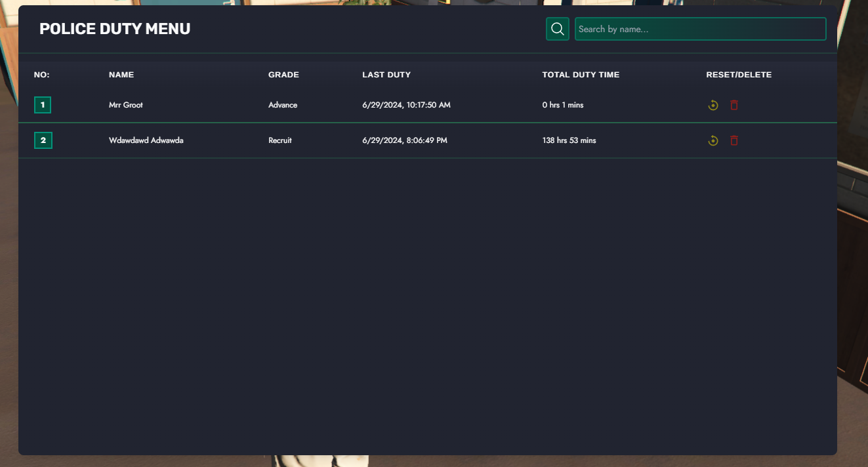Reset duty time for Mrr Groot
The image size is (868, 467).
713,105
